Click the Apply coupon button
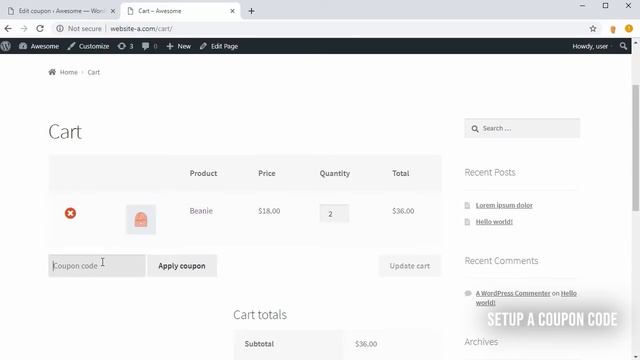This screenshot has width=640, height=360. coord(182,266)
